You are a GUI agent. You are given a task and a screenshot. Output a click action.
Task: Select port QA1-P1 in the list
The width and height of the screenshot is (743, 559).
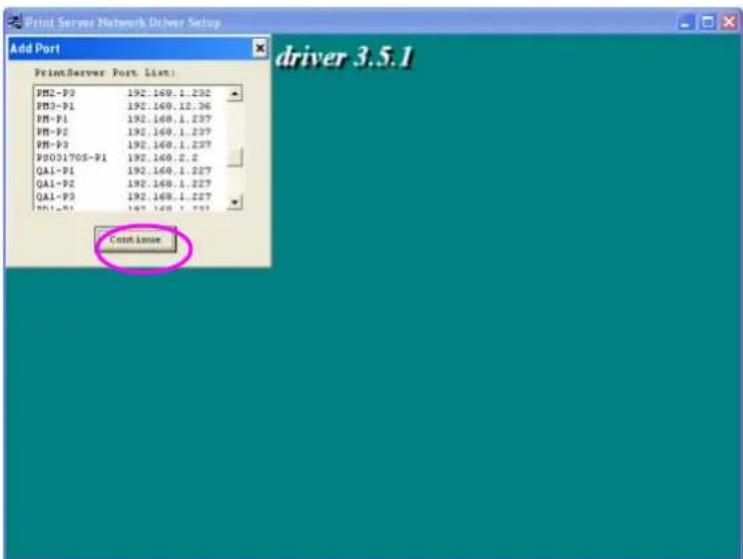pyautogui.click(x=130, y=171)
